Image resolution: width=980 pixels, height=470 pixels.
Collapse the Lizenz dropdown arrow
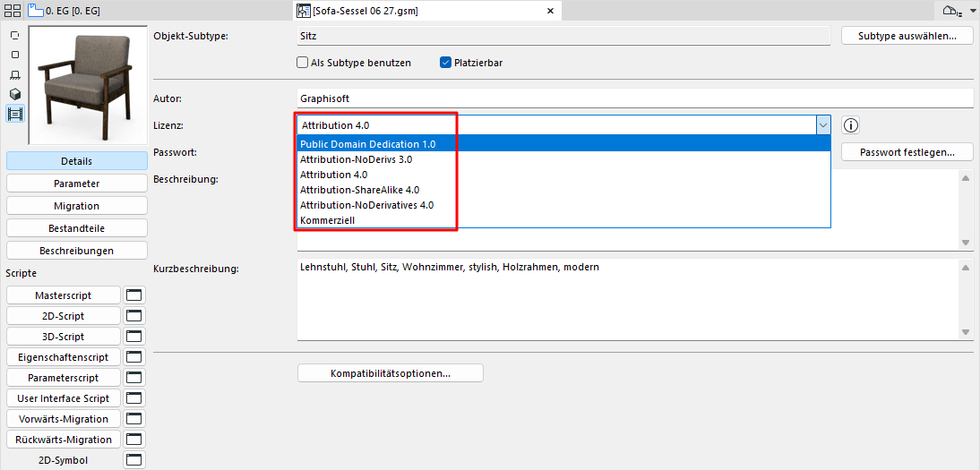(x=823, y=125)
